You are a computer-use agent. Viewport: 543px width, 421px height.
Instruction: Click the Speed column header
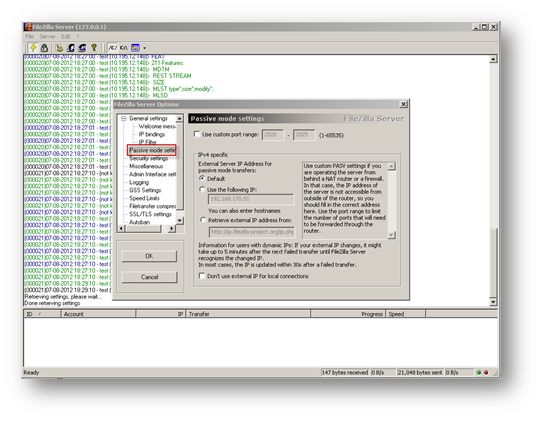tap(406, 314)
